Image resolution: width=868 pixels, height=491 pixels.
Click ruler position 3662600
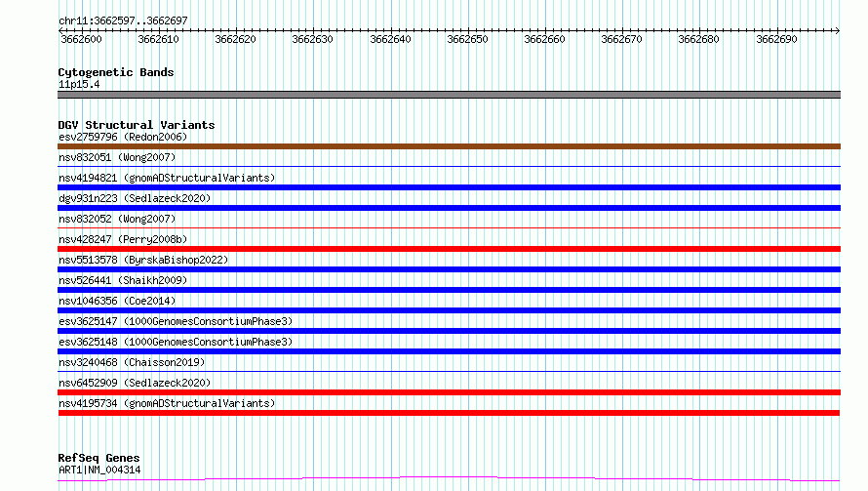[81, 39]
